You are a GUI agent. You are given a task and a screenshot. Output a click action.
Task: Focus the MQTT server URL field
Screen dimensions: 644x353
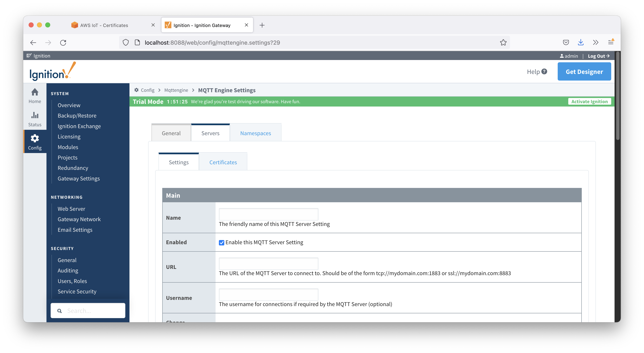pos(268,264)
